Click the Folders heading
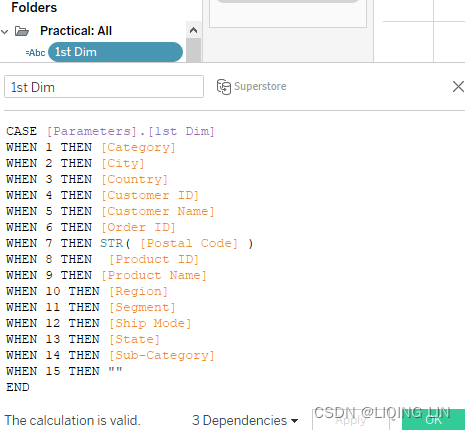Viewport: 465px width, 430px height. tap(34, 7)
